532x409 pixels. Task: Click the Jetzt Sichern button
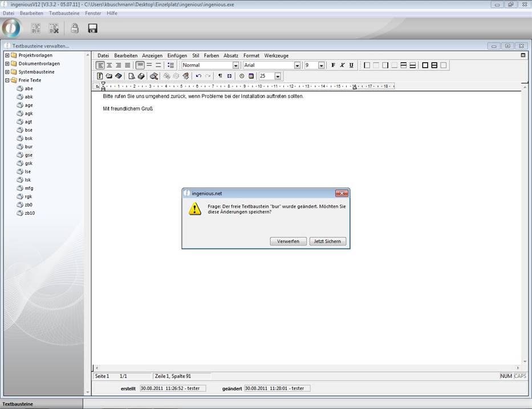pos(328,242)
